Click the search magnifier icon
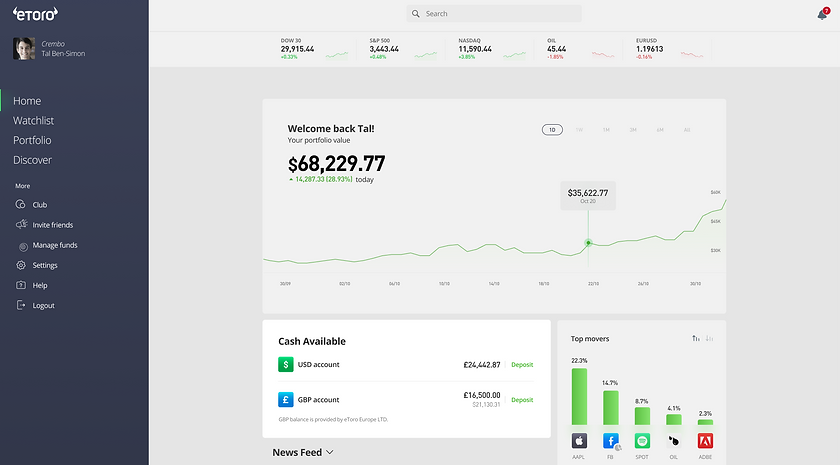The height and width of the screenshot is (465, 840). point(416,14)
